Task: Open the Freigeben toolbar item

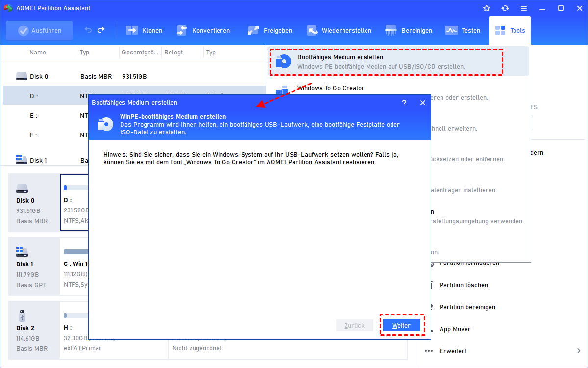Action: point(270,30)
